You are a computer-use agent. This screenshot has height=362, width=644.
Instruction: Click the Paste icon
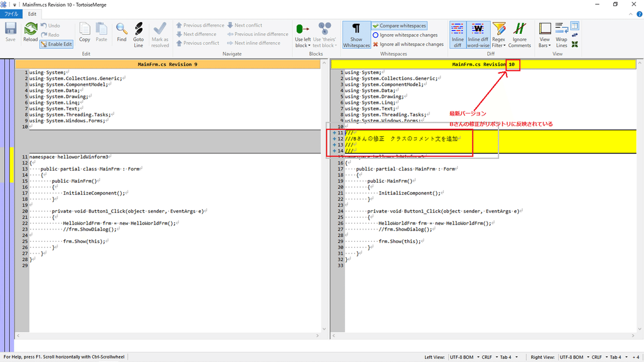101,32
